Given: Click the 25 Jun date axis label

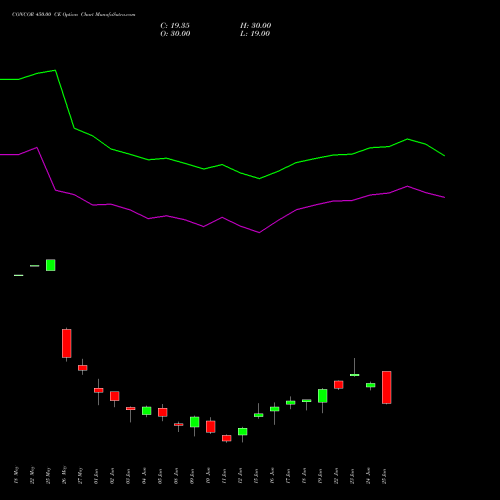Looking at the screenshot, I should (x=384, y=476).
